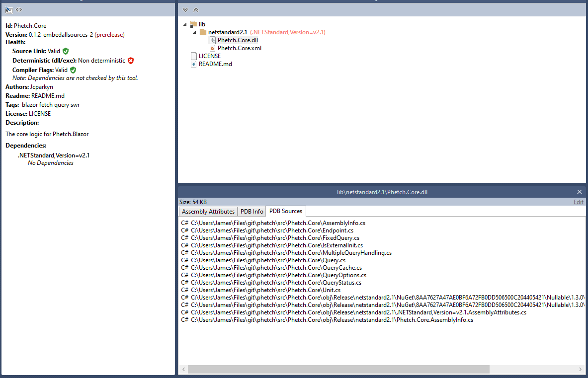Click the lib\netstandard2.1\Phetch.Core.dll pane title

click(382, 192)
